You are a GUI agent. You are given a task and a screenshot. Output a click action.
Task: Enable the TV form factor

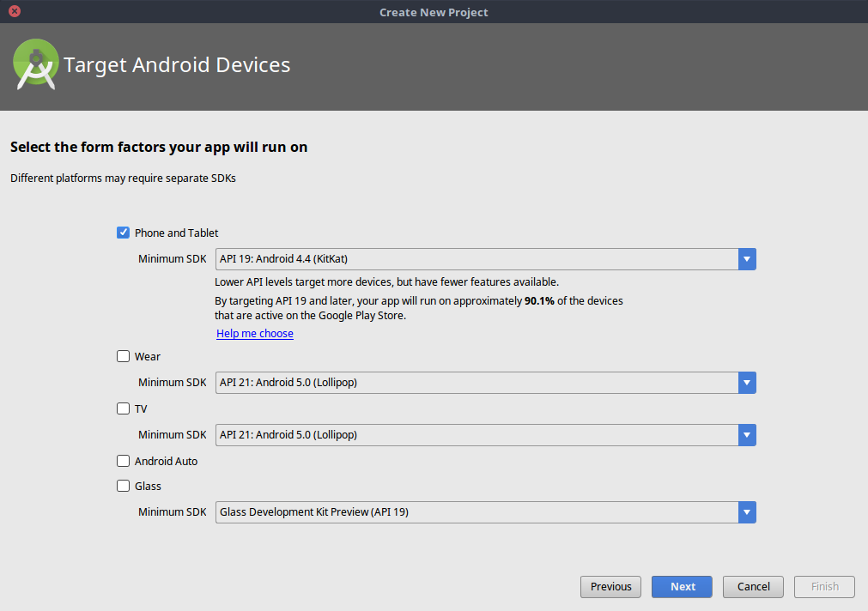[x=123, y=408]
